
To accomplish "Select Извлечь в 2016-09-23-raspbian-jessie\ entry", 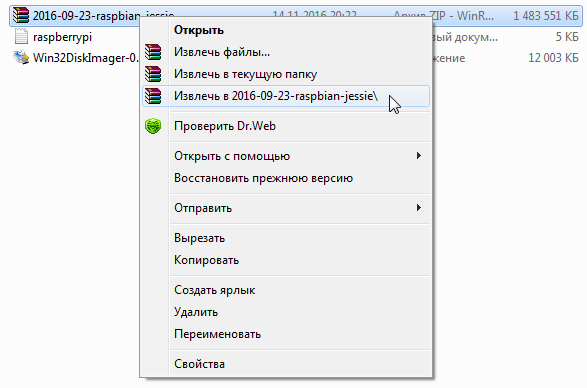I will coord(286,96).
